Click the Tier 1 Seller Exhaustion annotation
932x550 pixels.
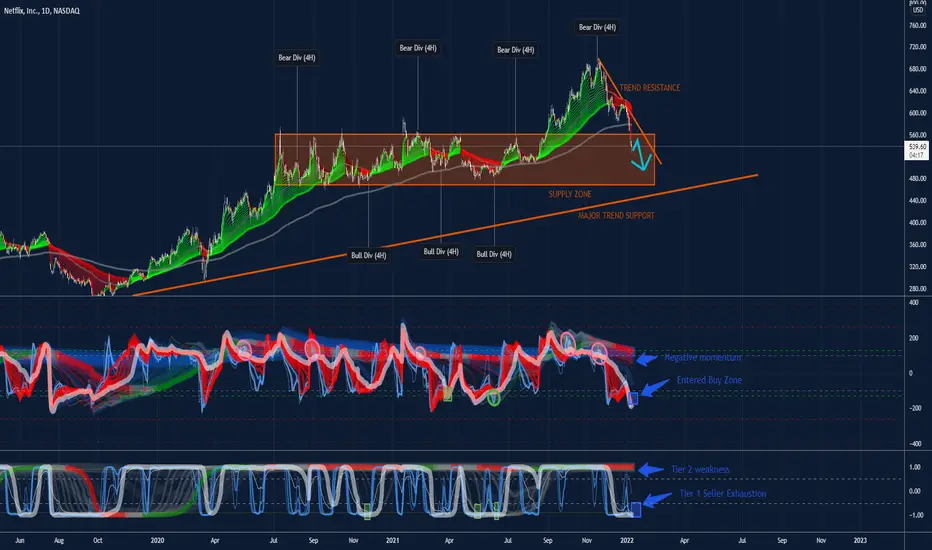click(x=723, y=494)
